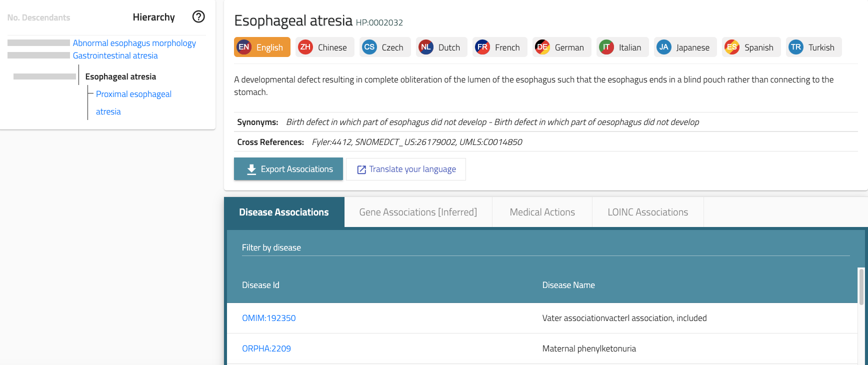The image size is (868, 365).
Task: Click the CS Czech flag badge
Action: pos(369,47)
